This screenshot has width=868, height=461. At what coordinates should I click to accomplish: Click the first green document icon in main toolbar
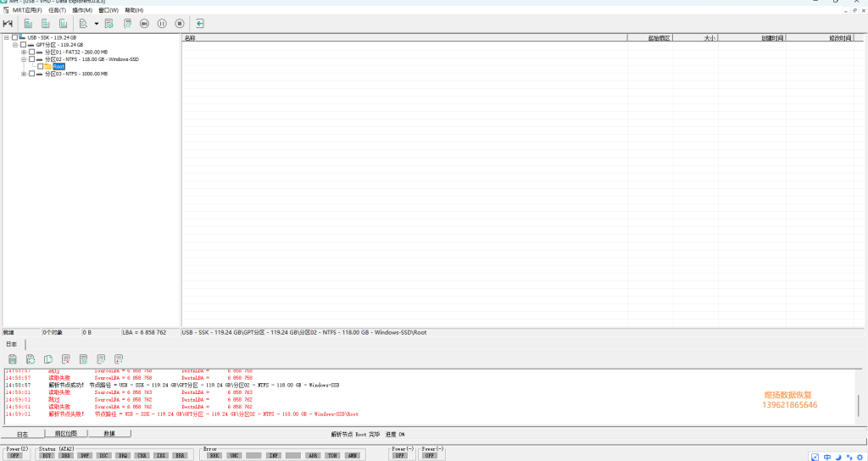(28, 23)
